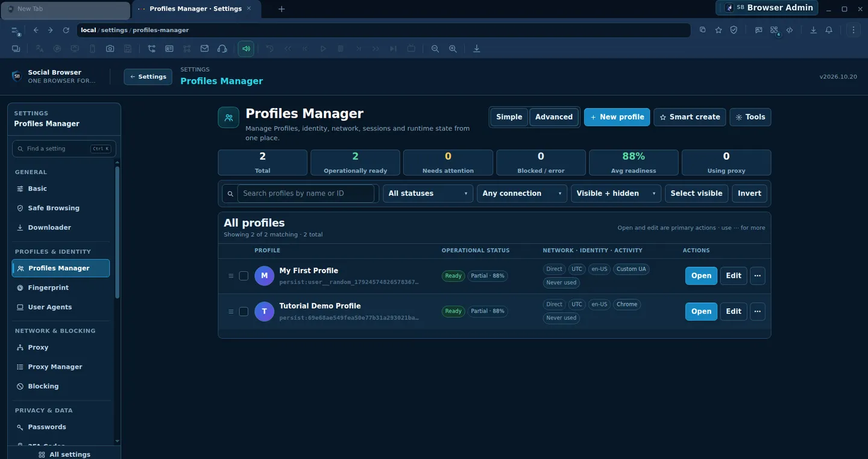
Task: Click the notifications bell icon
Action: [x=829, y=30]
